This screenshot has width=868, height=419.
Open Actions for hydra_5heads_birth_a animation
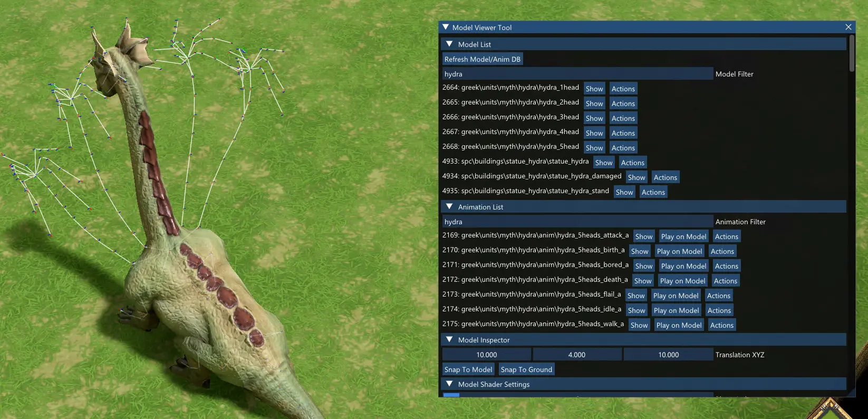coord(722,251)
